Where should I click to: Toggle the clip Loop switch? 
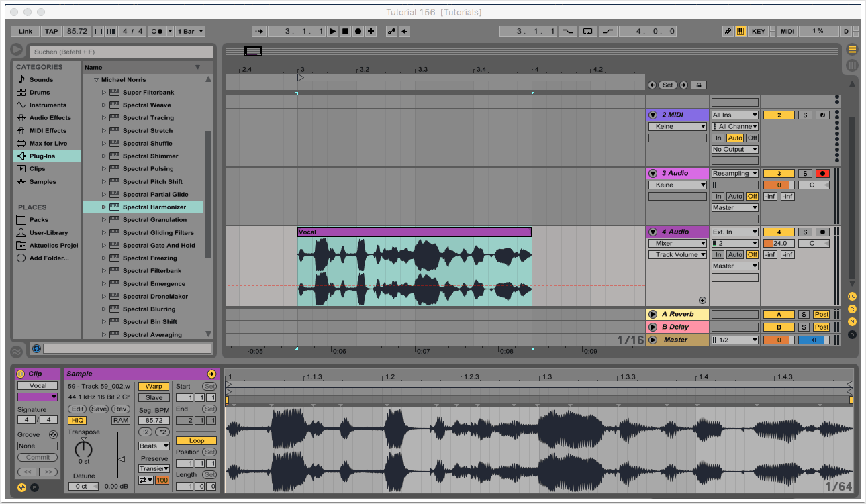[x=196, y=441]
